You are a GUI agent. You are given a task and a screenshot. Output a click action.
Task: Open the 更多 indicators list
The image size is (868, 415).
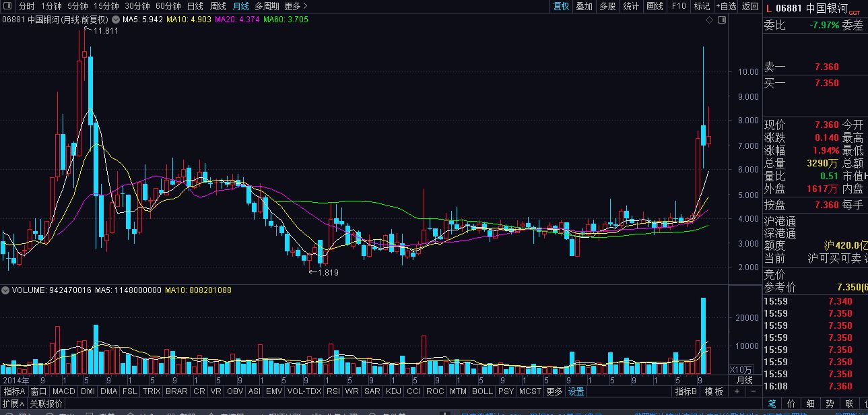point(554,391)
